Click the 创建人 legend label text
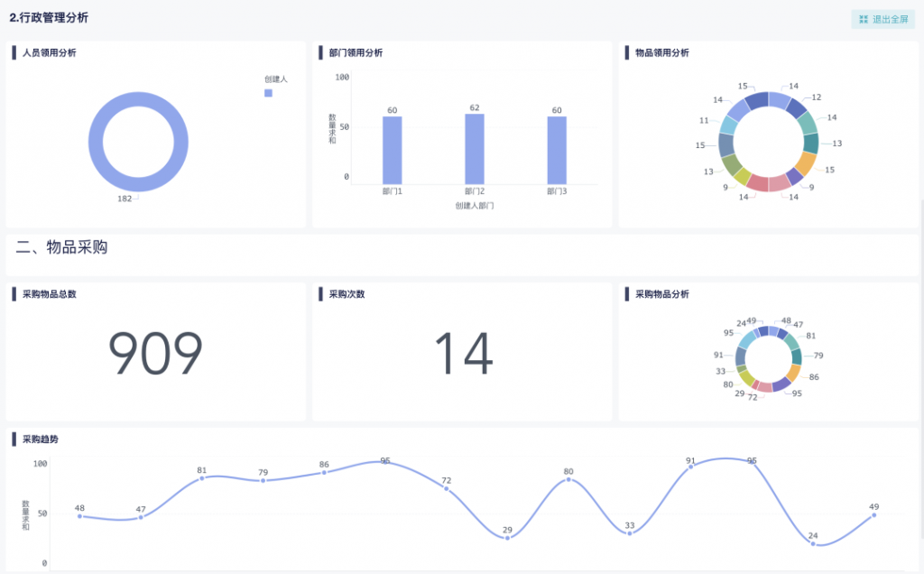This screenshot has height=574, width=924. pos(275,79)
